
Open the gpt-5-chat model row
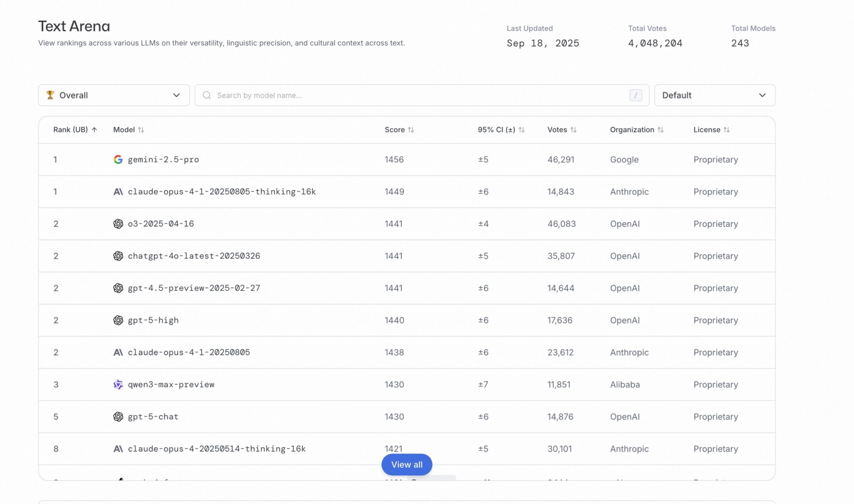(x=153, y=417)
